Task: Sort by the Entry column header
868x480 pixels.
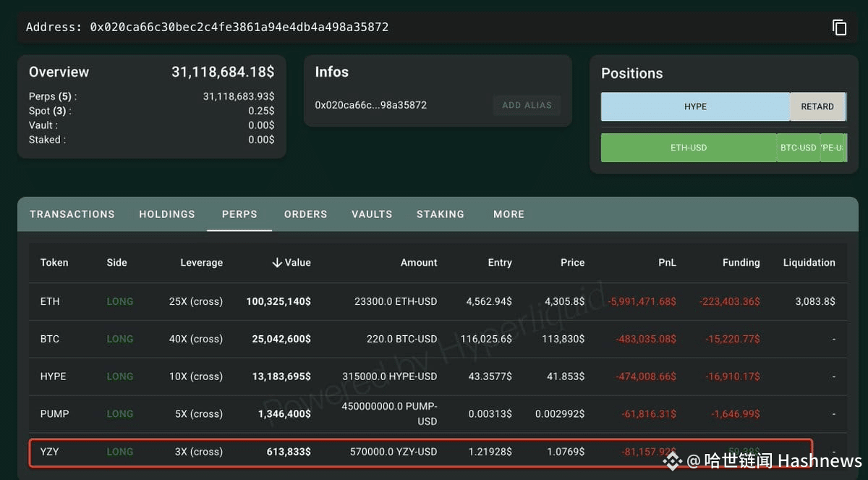Action: 500,263
